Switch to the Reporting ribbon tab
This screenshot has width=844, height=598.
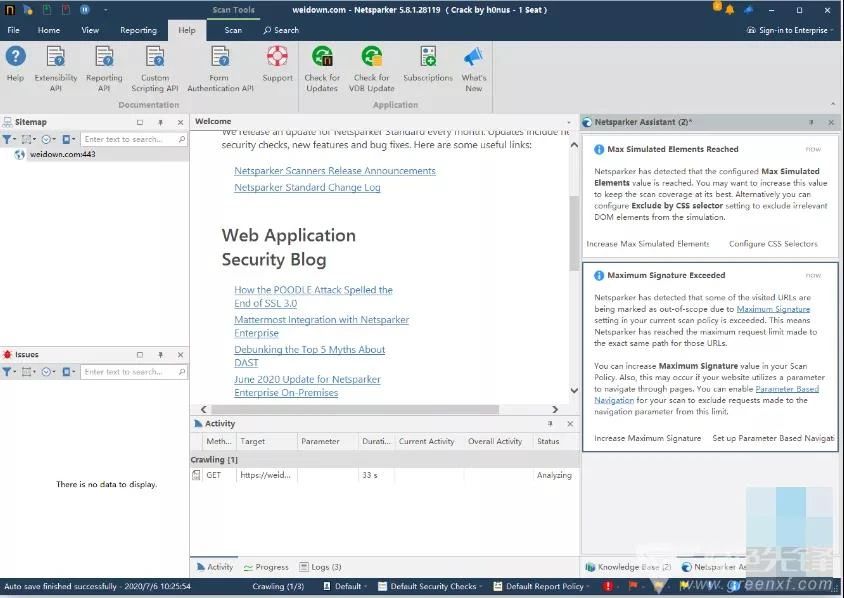(x=138, y=30)
